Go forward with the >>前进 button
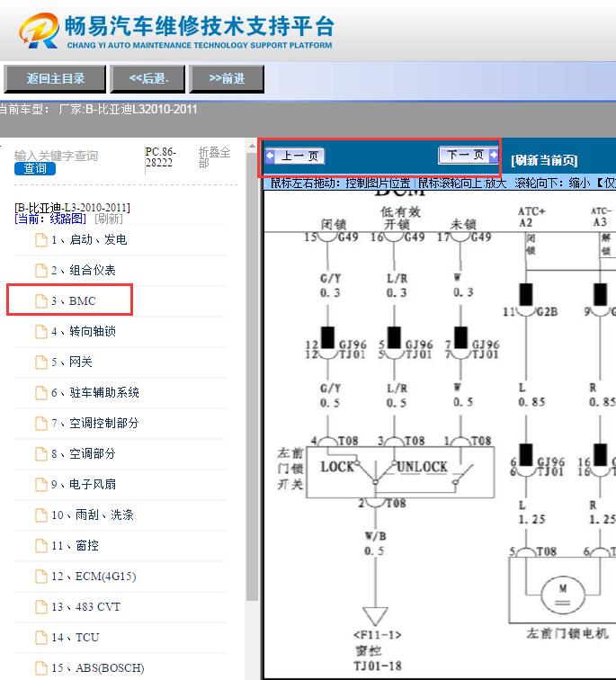Image resolution: width=616 pixels, height=680 pixels. [227, 78]
